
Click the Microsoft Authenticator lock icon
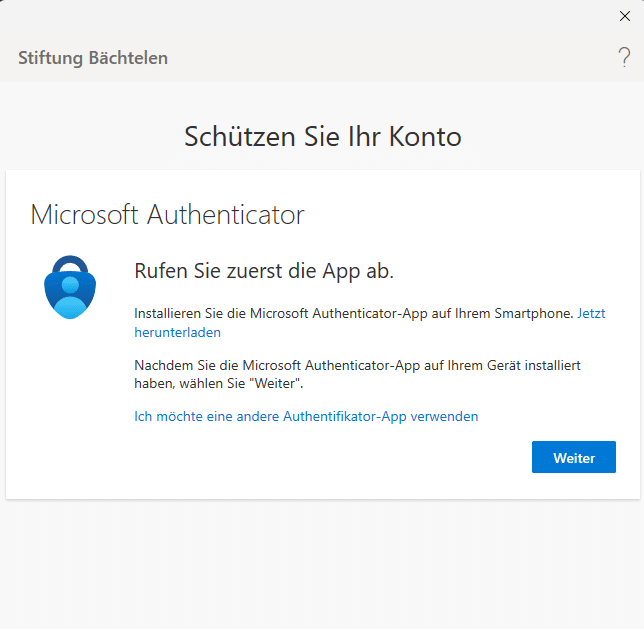point(72,287)
